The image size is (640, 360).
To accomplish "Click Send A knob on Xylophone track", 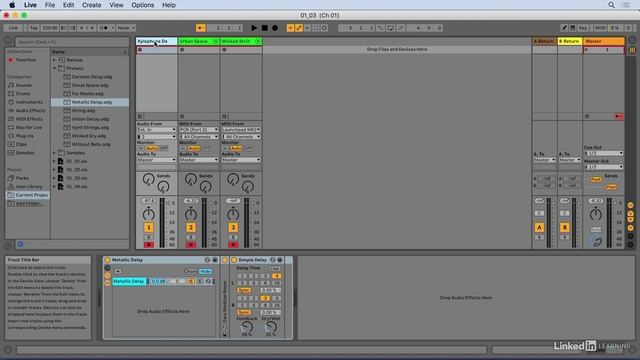I will tap(149, 179).
